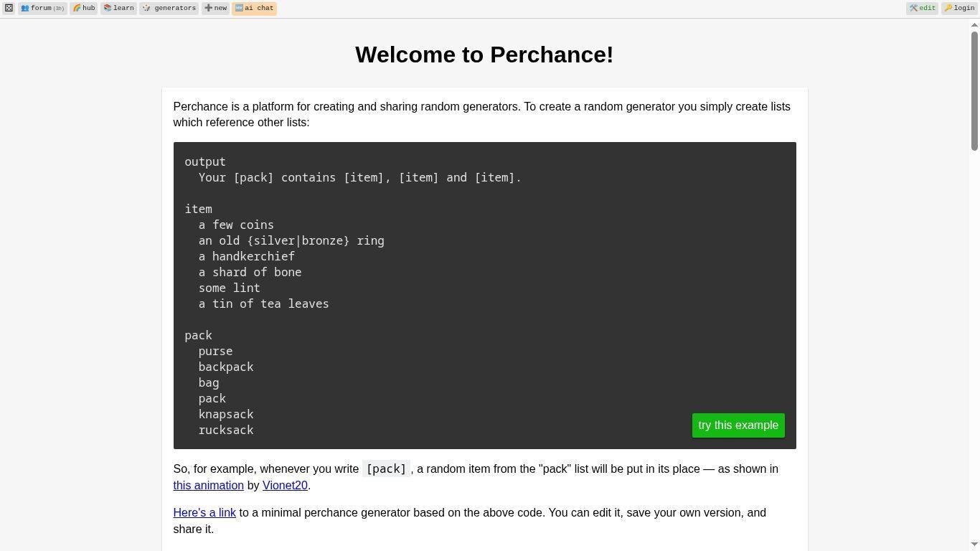Open generators via the dice icon
Screen dimensions: 980x551
(x=146, y=9)
